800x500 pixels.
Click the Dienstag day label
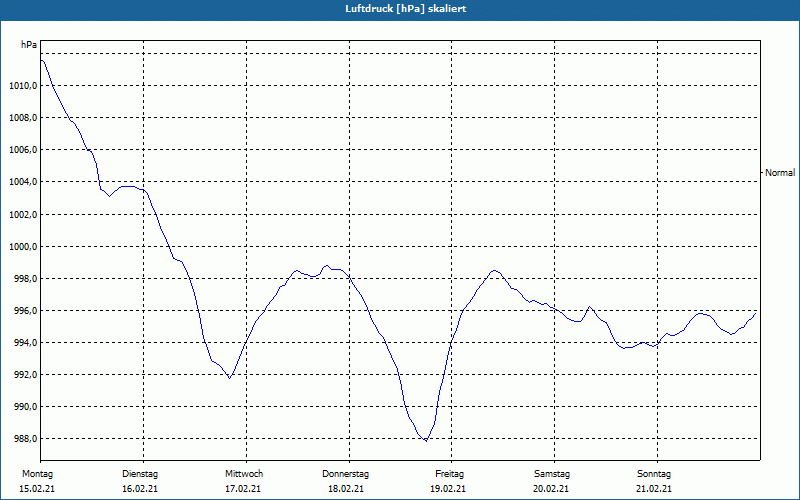click(140, 474)
